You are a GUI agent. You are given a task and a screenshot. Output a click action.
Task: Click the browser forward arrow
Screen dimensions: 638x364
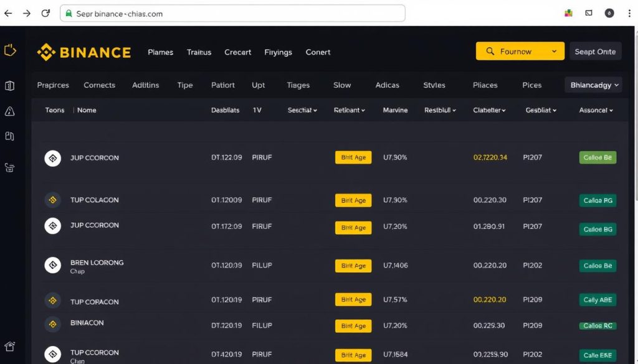click(27, 14)
